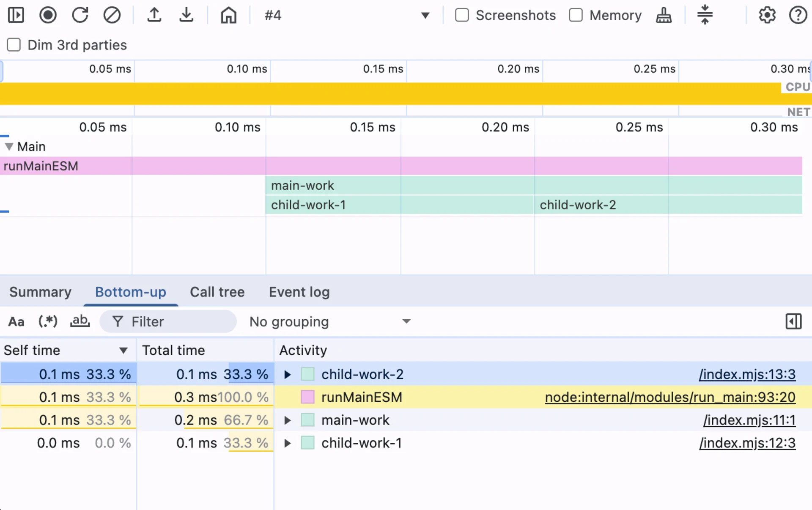Switch to the Call tree tab
The width and height of the screenshot is (812, 510).
[x=217, y=292]
